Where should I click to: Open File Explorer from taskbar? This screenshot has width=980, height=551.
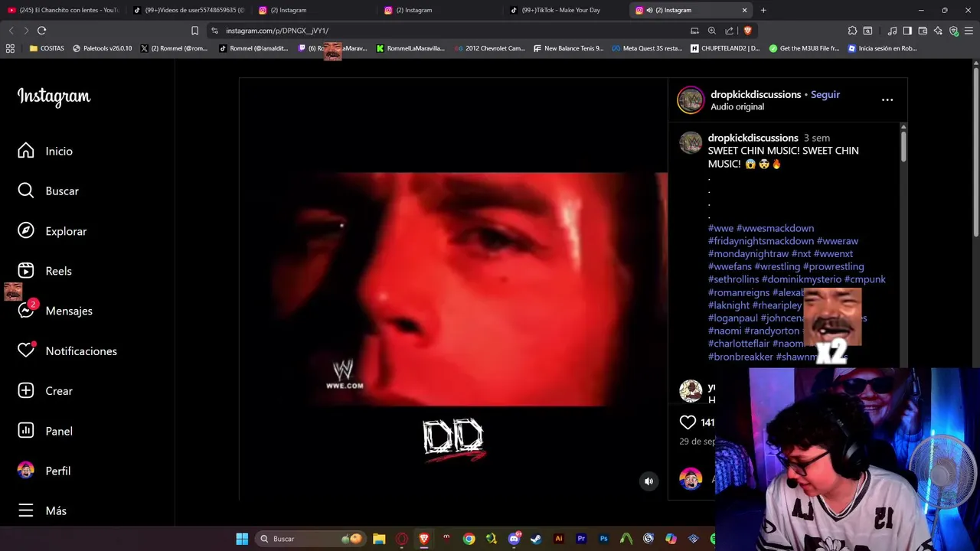click(x=379, y=539)
